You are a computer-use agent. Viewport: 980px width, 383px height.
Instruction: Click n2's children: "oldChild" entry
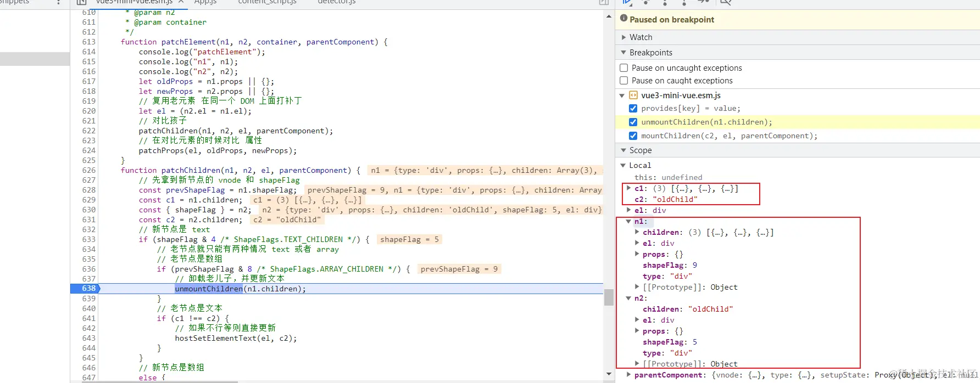click(688, 309)
